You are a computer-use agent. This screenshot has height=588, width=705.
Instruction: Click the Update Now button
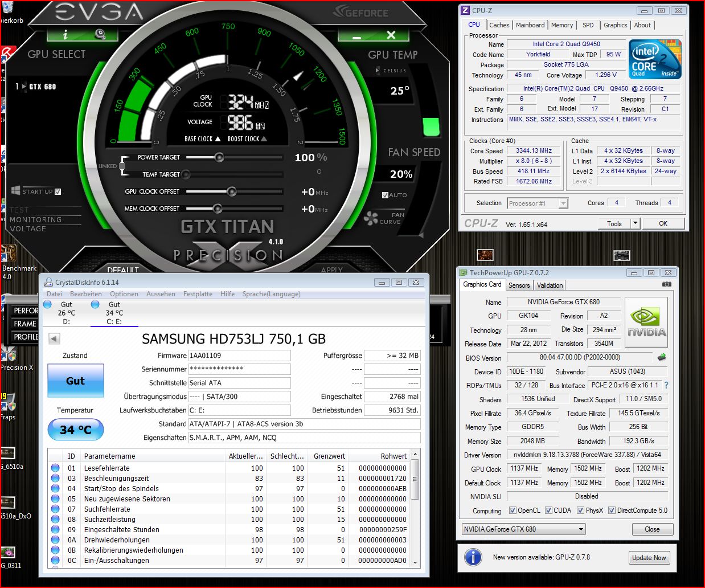649,558
